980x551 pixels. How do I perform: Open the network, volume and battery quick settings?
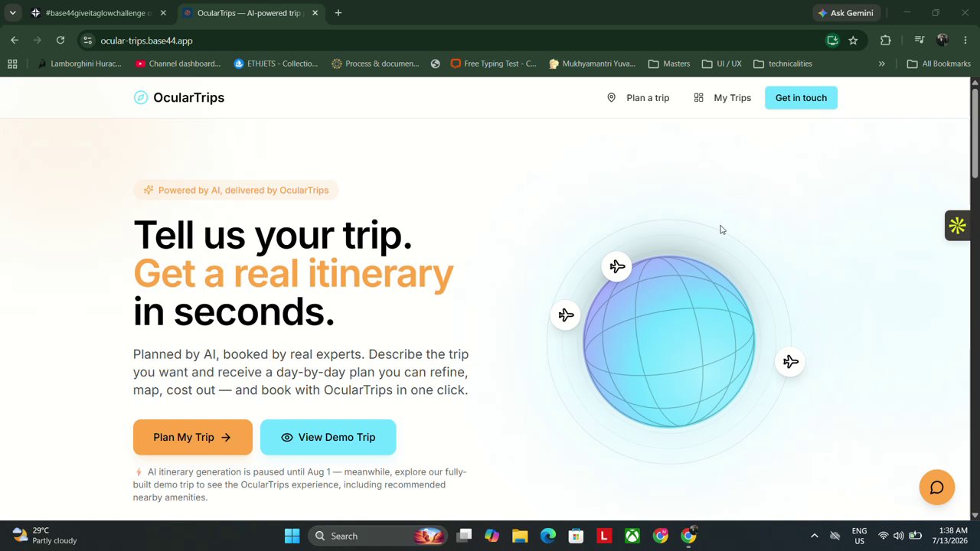tap(899, 536)
